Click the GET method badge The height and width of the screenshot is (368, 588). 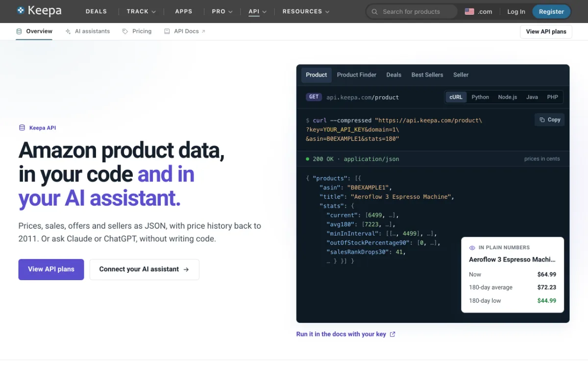(x=314, y=97)
